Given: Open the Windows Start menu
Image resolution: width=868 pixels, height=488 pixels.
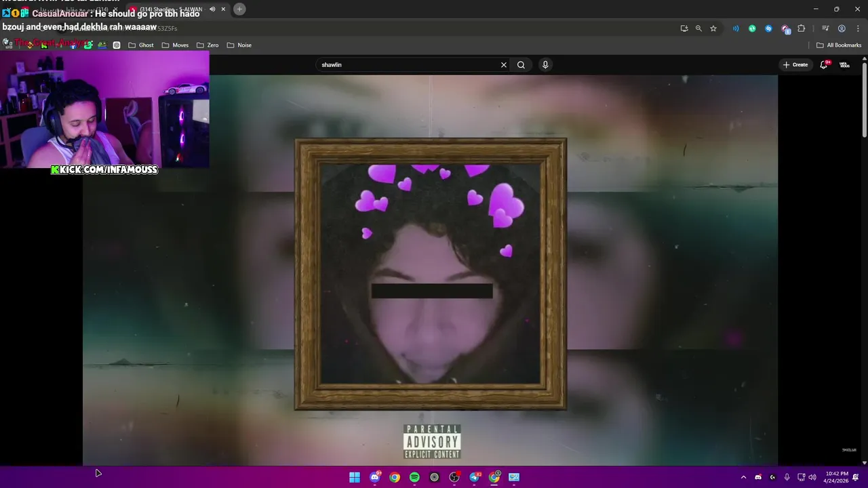Looking at the screenshot, I should 355,477.
